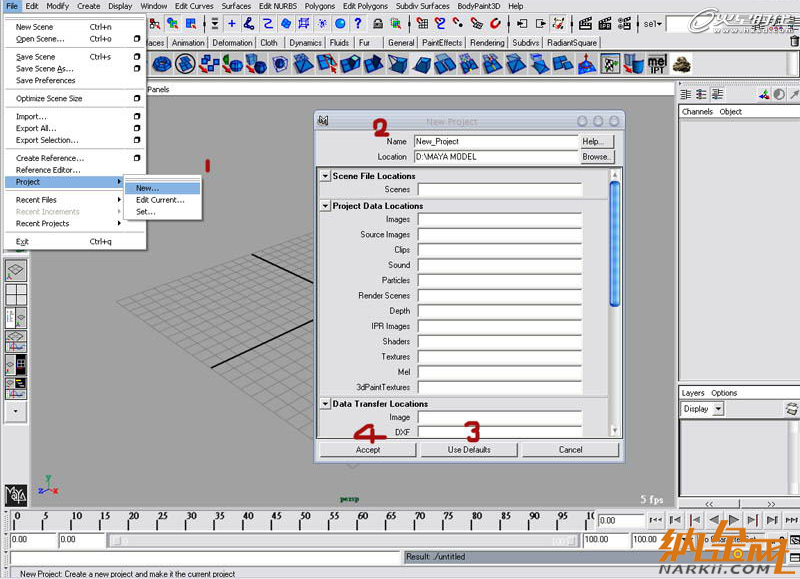Click the Accept button

point(367,450)
